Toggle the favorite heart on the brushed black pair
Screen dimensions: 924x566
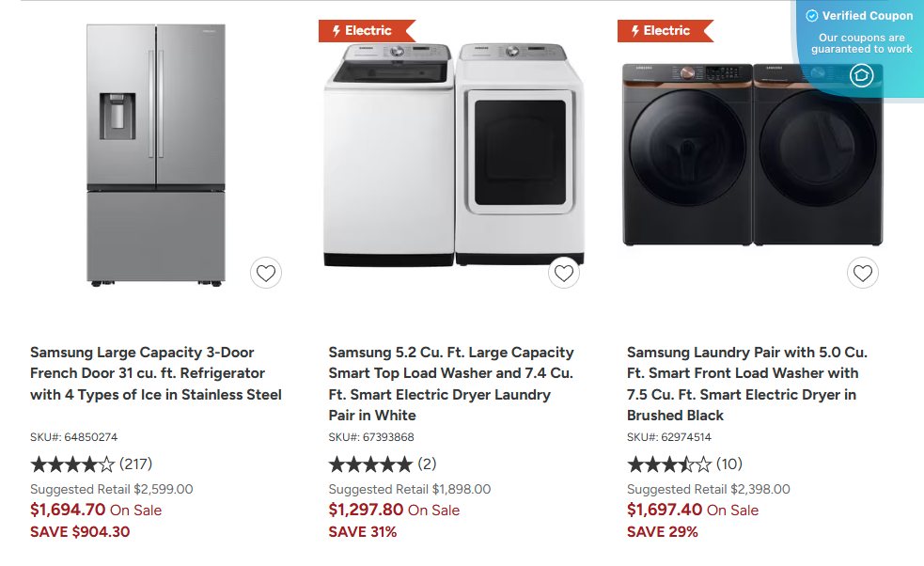(862, 273)
